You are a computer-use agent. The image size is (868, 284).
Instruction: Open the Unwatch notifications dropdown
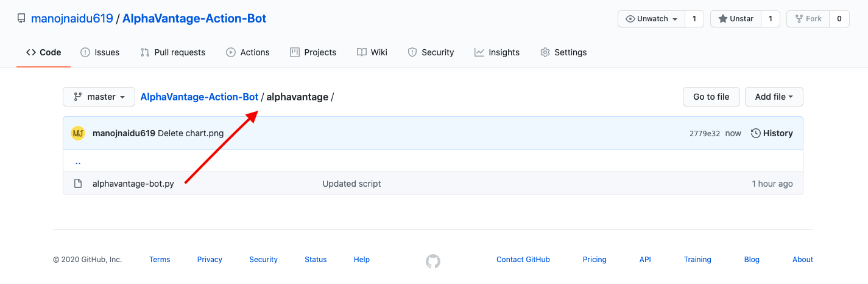pos(652,19)
